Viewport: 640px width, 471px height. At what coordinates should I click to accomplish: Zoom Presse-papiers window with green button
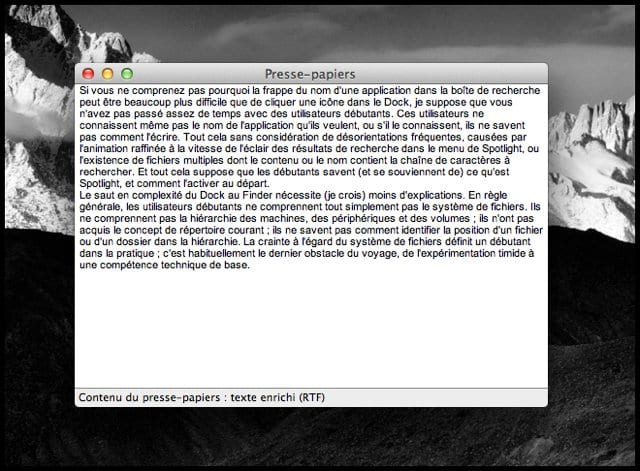tap(127, 74)
